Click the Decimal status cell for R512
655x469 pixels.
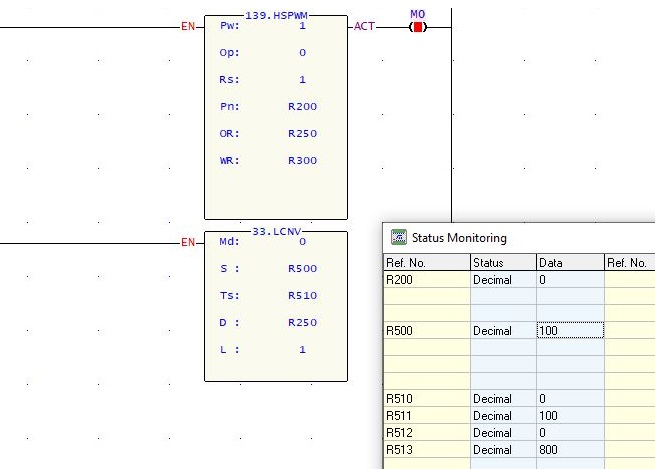[503, 433]
